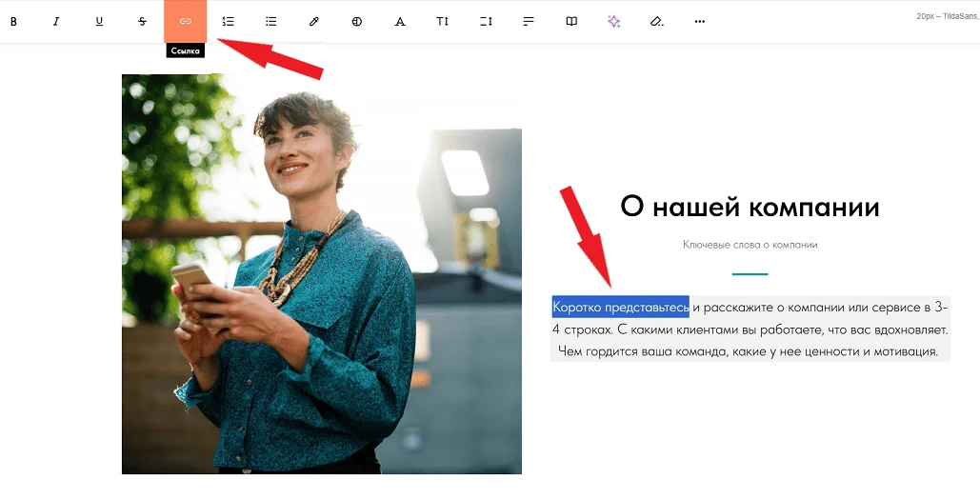Open the font typeface settings

point(400,21)
